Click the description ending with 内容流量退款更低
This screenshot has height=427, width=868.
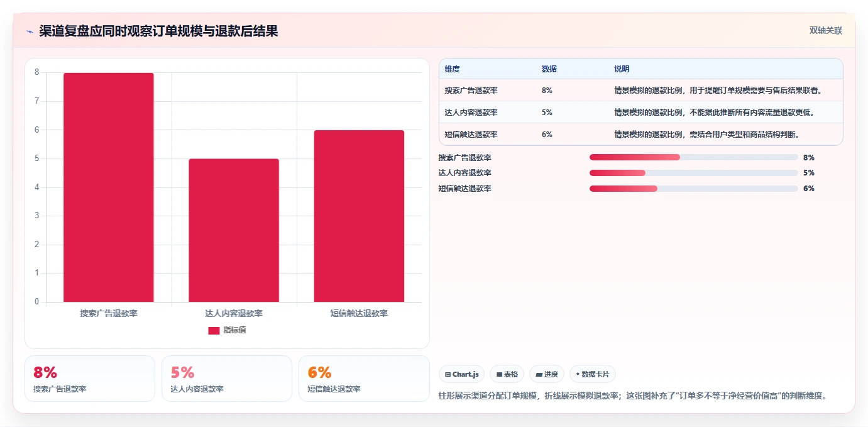tap(714, 113)
